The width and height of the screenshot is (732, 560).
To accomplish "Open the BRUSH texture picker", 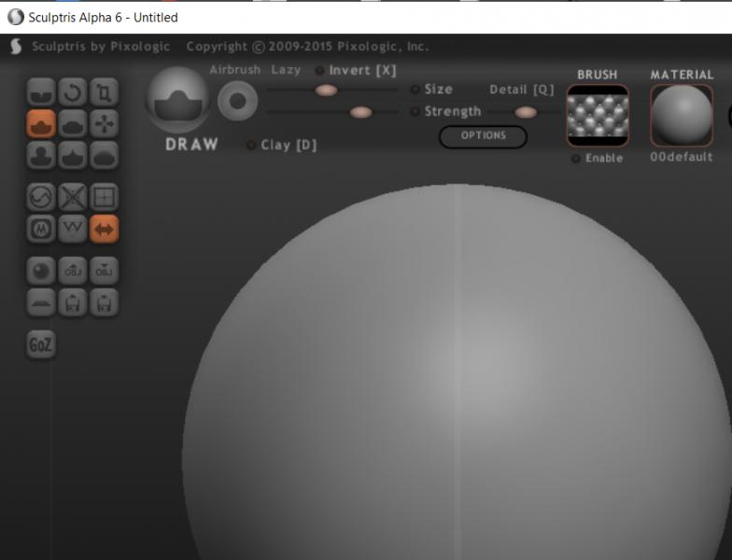I will [598, 116].
